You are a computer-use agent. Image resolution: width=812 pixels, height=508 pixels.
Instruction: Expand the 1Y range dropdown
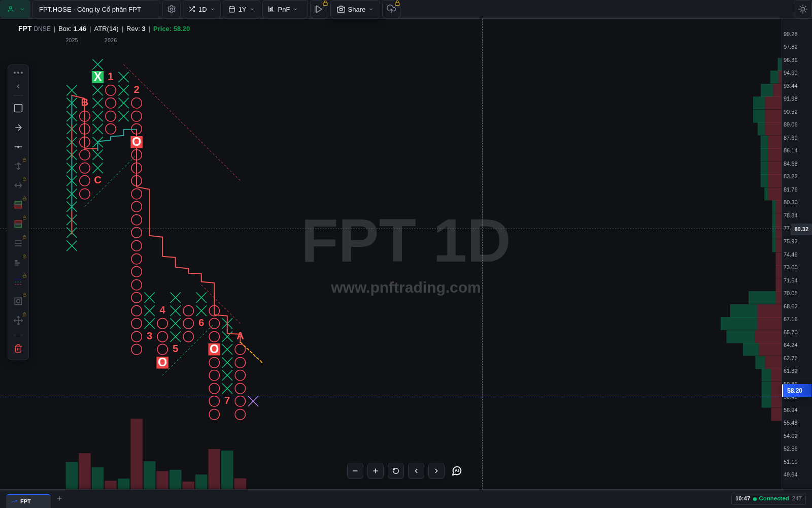coord(242,9)
